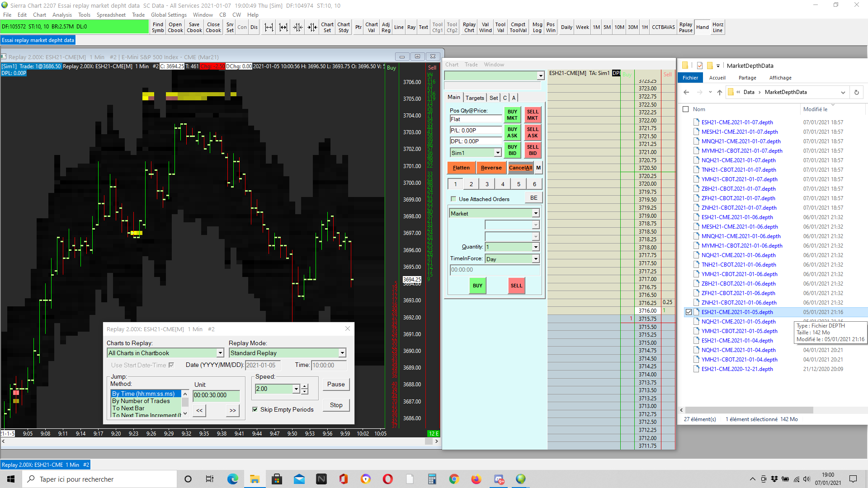Screen dimensions: 868x488
Task: Click the Explorer refresh icon
Action: 856,92
